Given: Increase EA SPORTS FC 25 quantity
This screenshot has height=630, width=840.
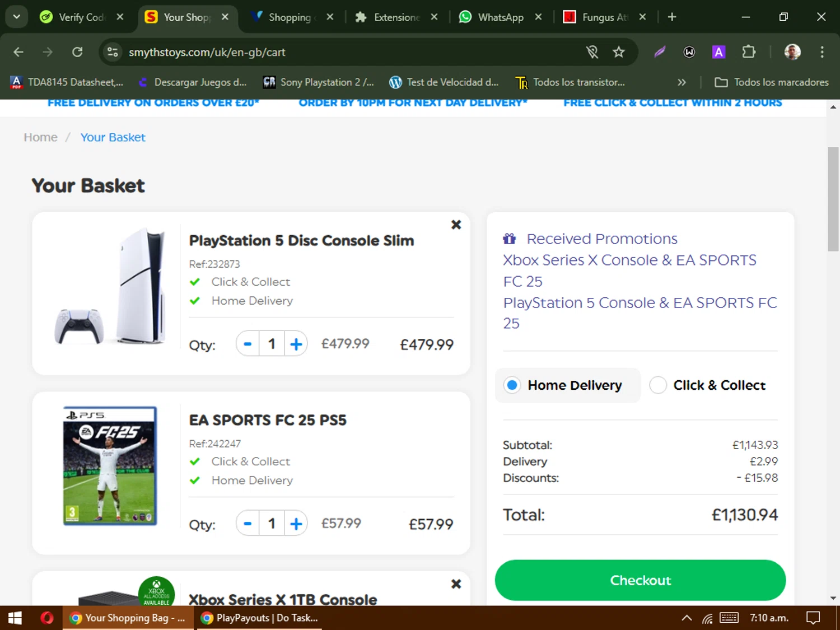Looking at the screenshot, I should [296, 524].
